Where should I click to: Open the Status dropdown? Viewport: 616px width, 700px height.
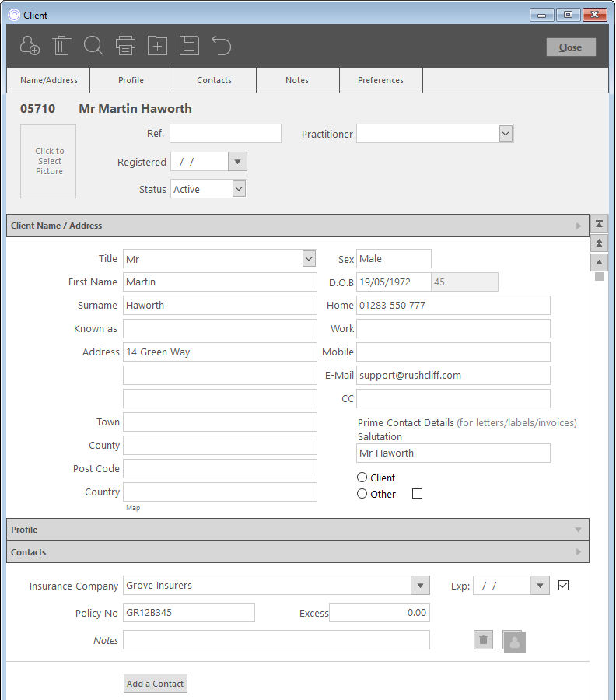click(239, 189)
